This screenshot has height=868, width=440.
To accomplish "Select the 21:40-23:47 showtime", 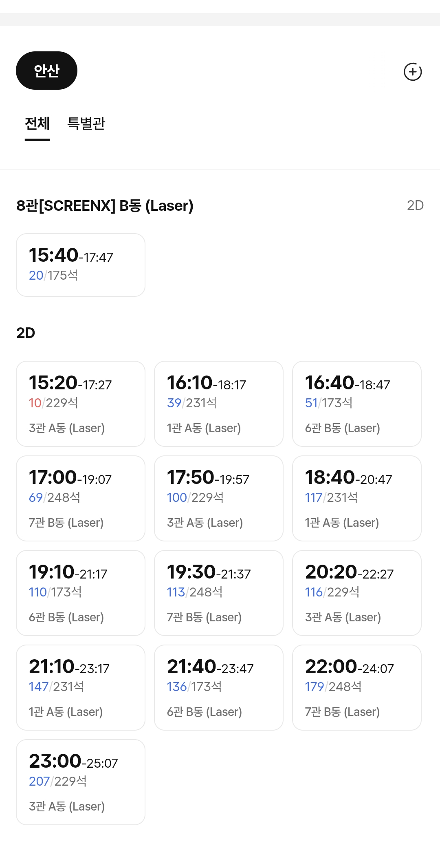I will click(218, 687).
